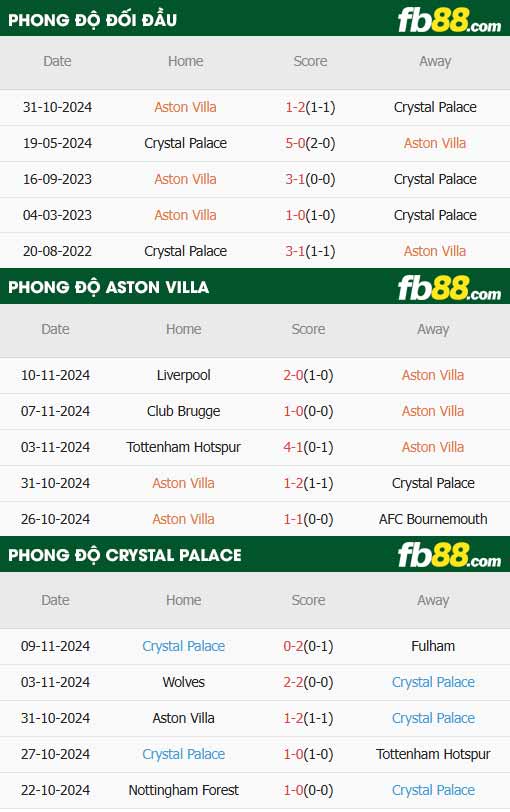Image resolution: width=510 pixels, height=812 pixels.
Task: Select the Phong Độ Đối Đầu section header
Action: click(x=255, y=19)
